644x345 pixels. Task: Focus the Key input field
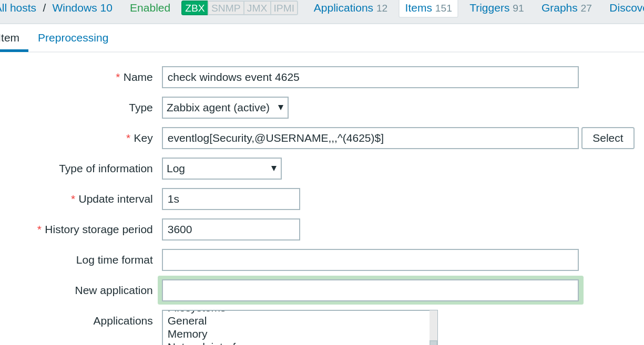click(370, 138)
